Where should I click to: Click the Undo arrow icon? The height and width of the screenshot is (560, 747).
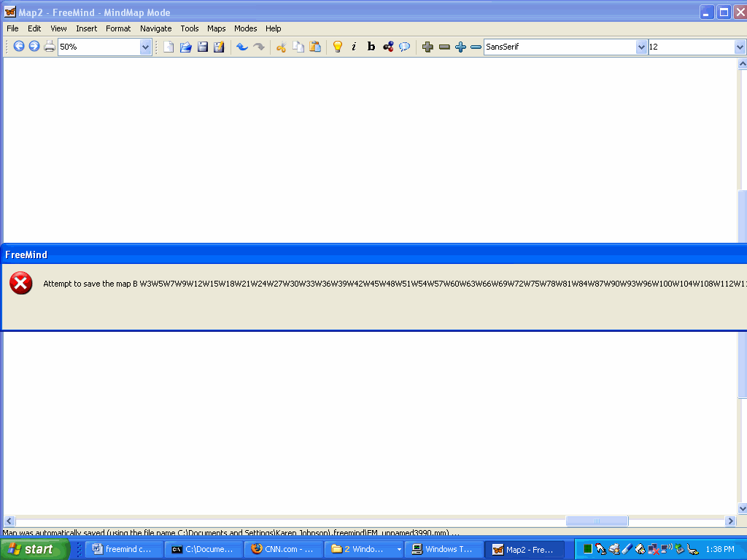[241, 47]
